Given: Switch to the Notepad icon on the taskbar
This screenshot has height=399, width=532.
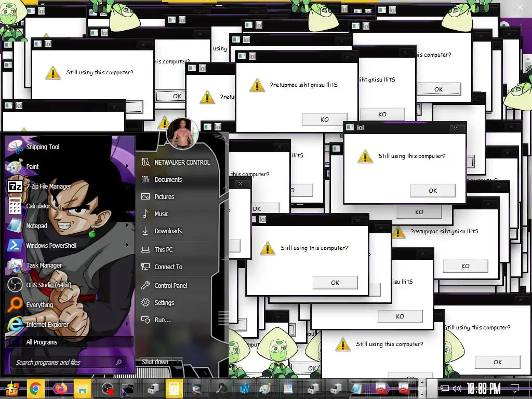Looking at the screenshot, I should (357, 389).
